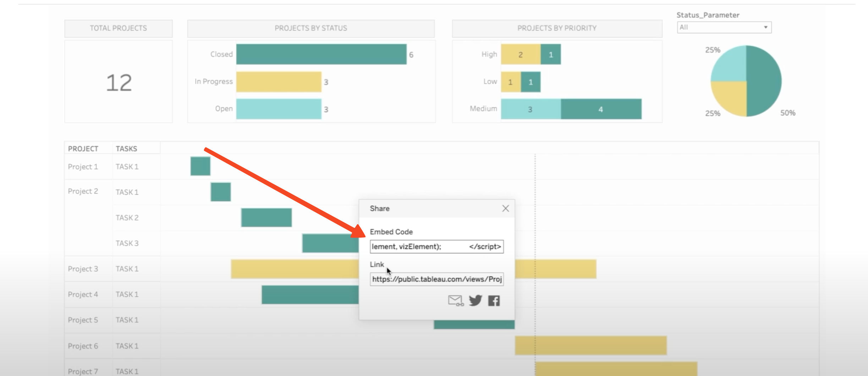Click the Medium priority teal segment labeled 4
868x376 pixels.
[601, 109]
